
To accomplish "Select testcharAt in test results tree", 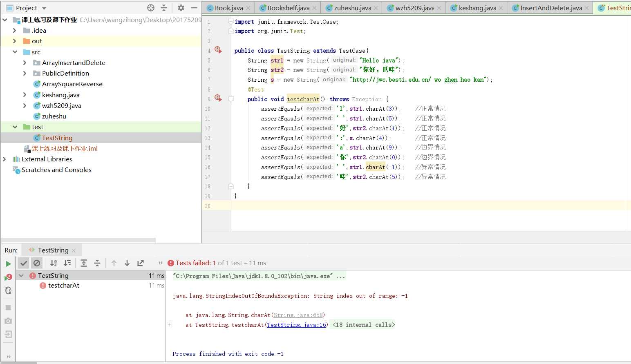I will 64,285.
